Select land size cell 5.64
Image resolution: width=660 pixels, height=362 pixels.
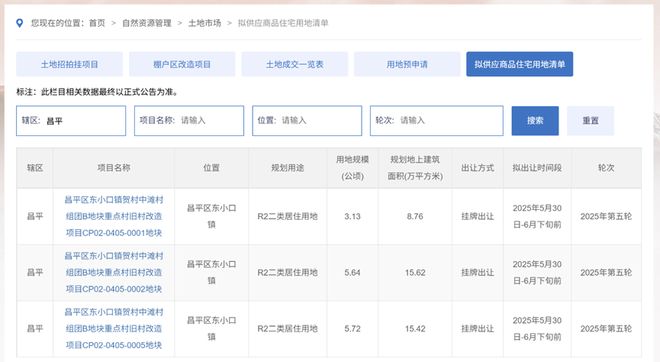pos(352,272)
